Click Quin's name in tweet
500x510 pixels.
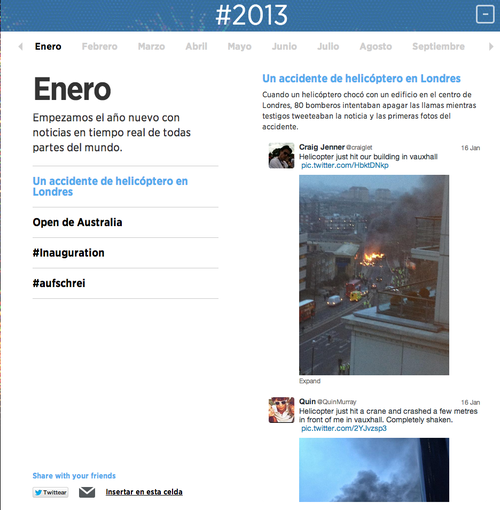point(307,402)
